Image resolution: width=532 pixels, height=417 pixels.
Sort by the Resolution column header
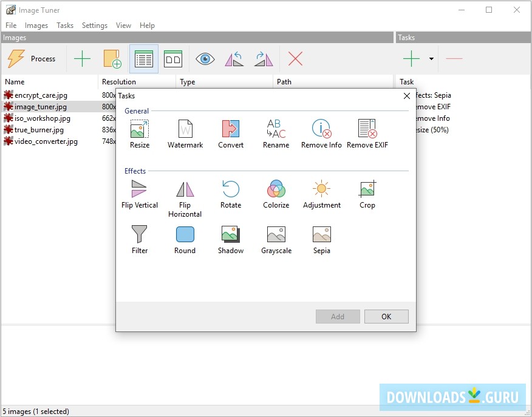pyautogui.click(x=137, y=82)
